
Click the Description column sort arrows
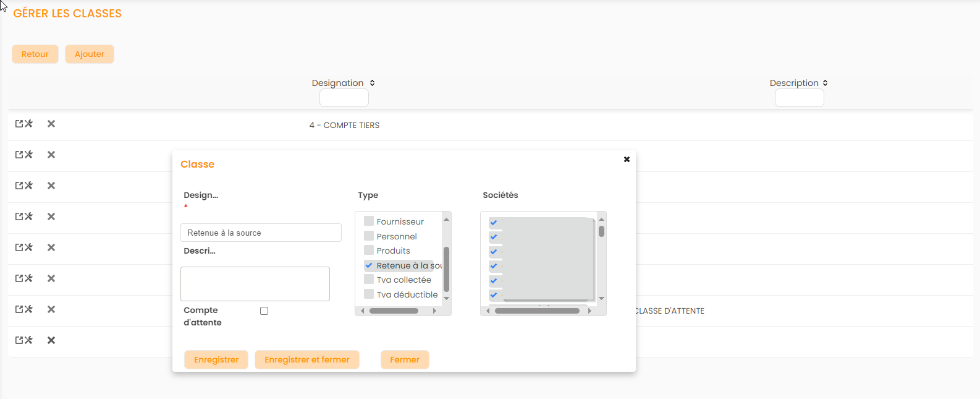(x=825, y=83)
